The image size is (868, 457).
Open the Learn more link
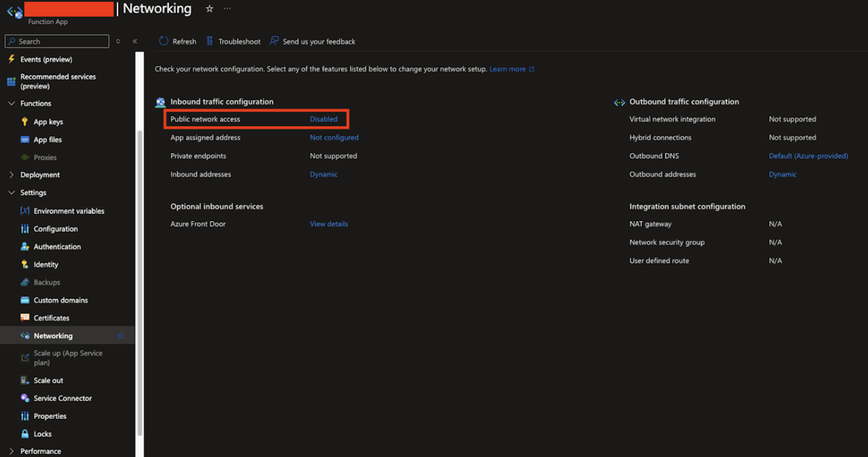508,69
